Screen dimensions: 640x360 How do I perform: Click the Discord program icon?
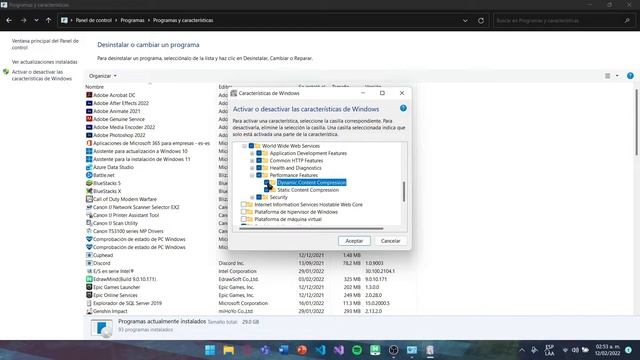tap(89, 263)
